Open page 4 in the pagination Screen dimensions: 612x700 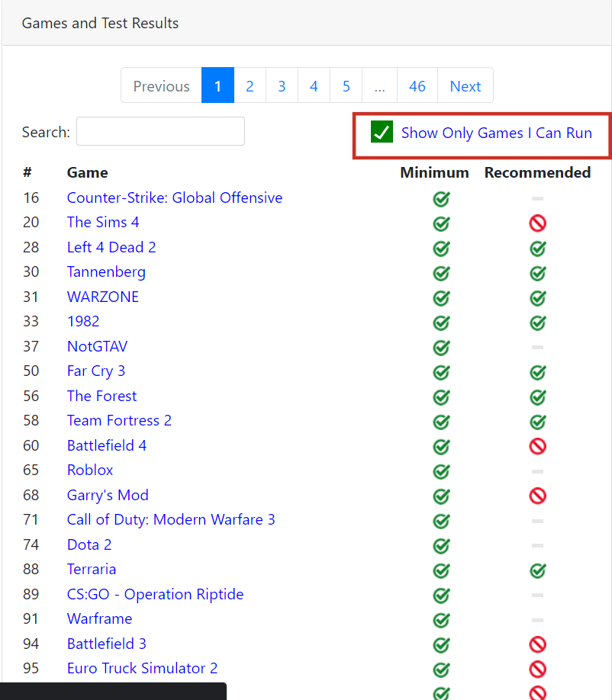[314, 85]
